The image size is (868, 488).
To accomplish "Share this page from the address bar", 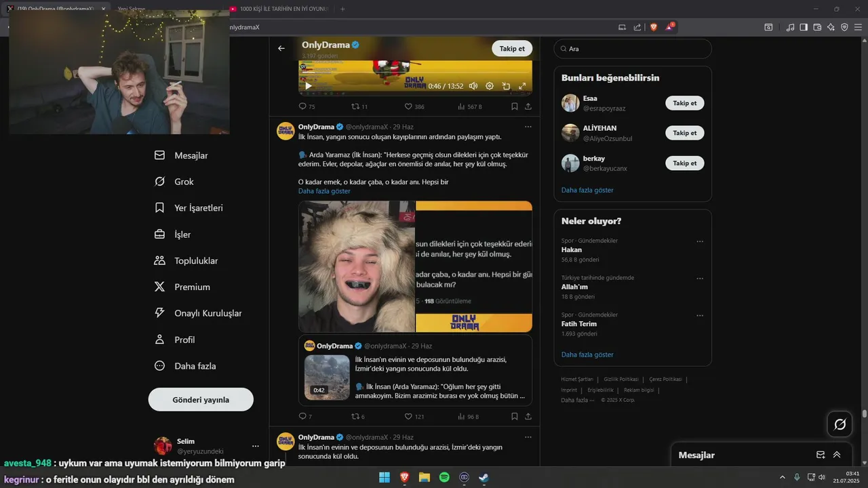I will [x=637, y=27].
